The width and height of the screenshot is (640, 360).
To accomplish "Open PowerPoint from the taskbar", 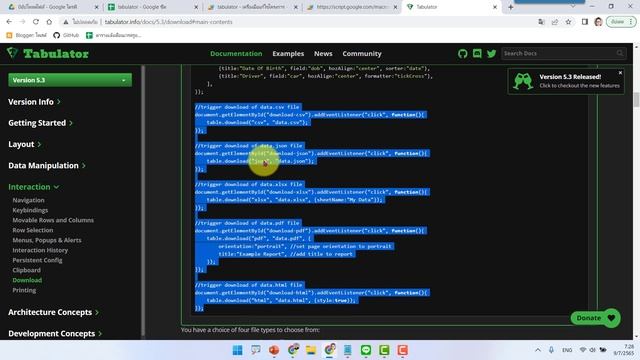I will pyautogui.click(x=274, y=350).
